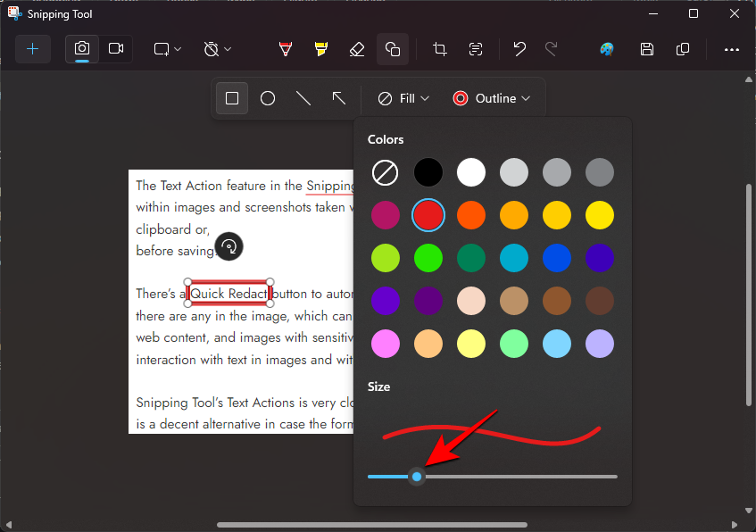Pick the black color swatch
756x532 pixels.
click(x=428, y=172)
